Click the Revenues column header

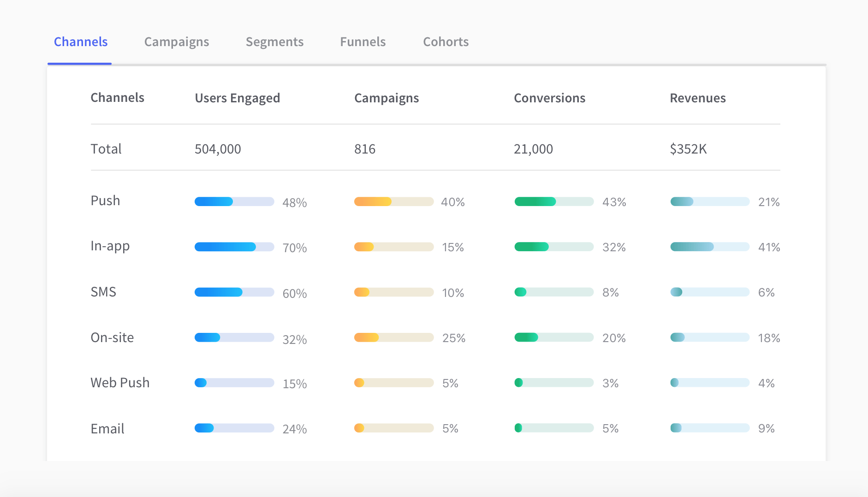pyautogui.click(x=697, y=98)
